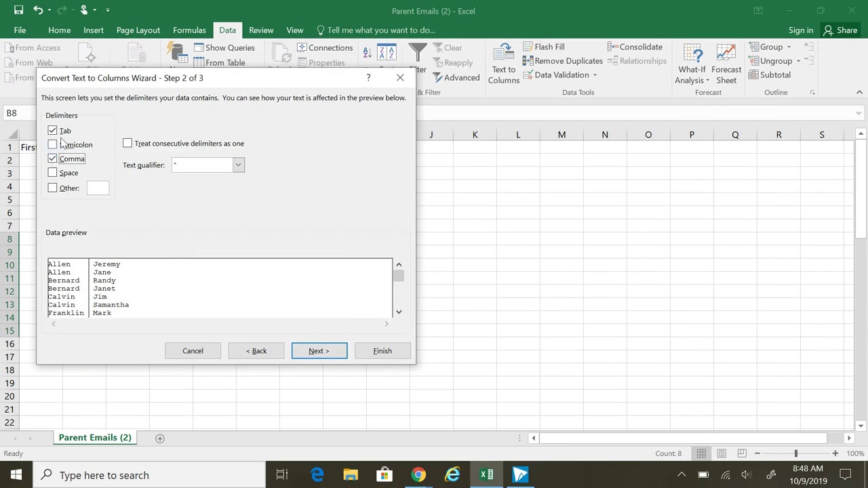Image resolution: width=868 pixels, height=488 pixels.
Task: Click the Filter funnel icon
Action: (418, 53)
